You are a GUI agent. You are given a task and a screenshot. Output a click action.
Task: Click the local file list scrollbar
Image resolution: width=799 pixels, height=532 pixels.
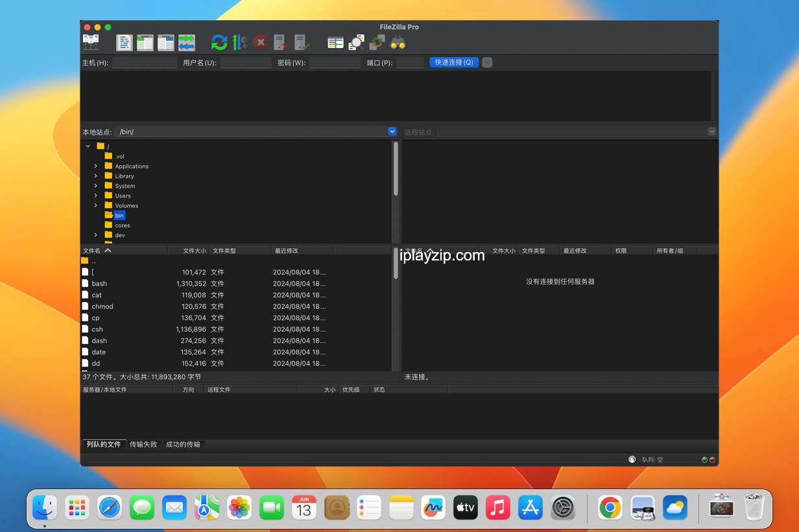[x=396, y=264]
